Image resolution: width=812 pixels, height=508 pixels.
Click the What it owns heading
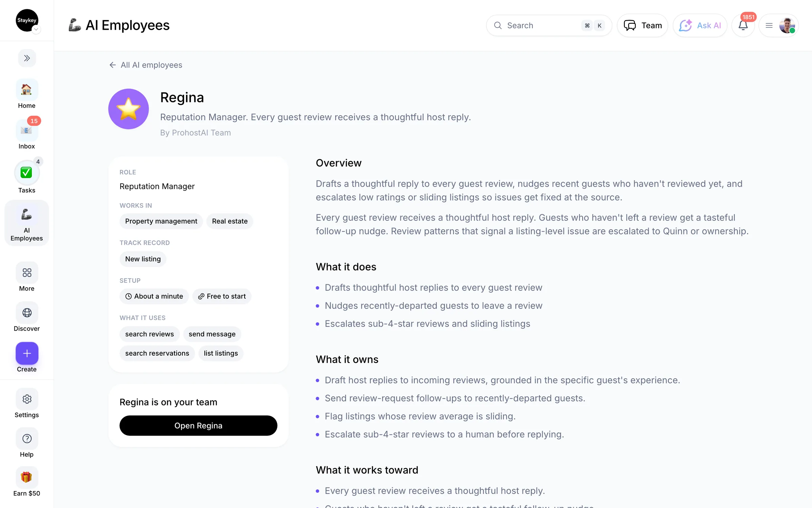(347, 359)
